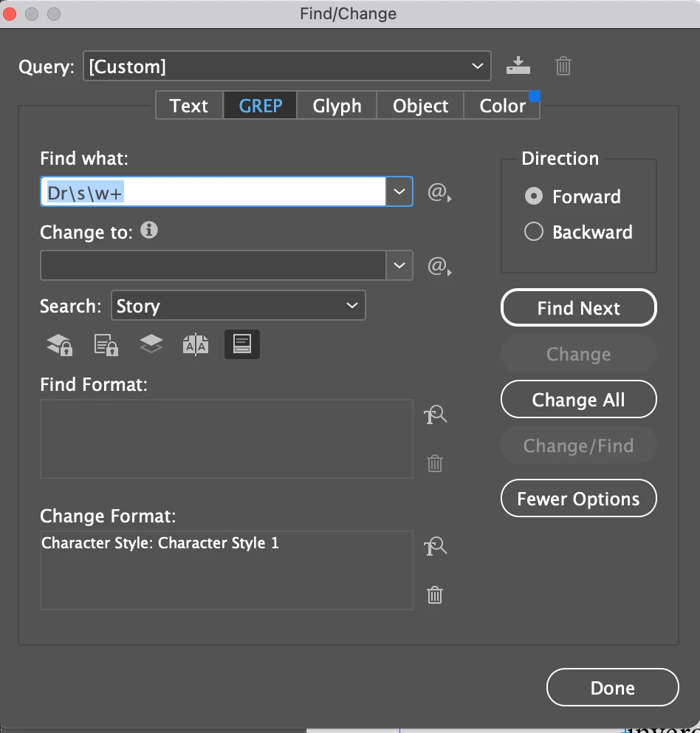Expand Find what history dropdown arrow
The width and height of the screenshot is (700, 733).
399,191
